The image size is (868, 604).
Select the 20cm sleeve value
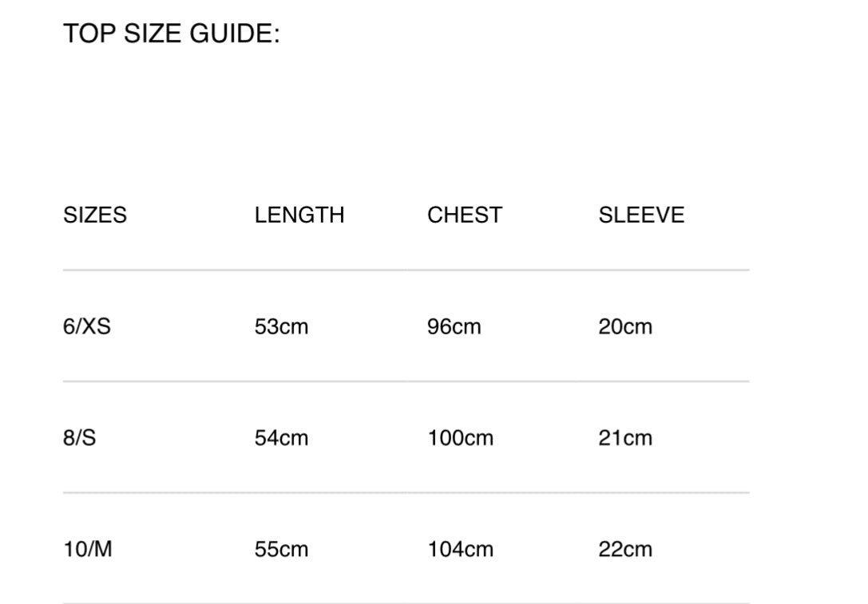click(x=625, y=326)
